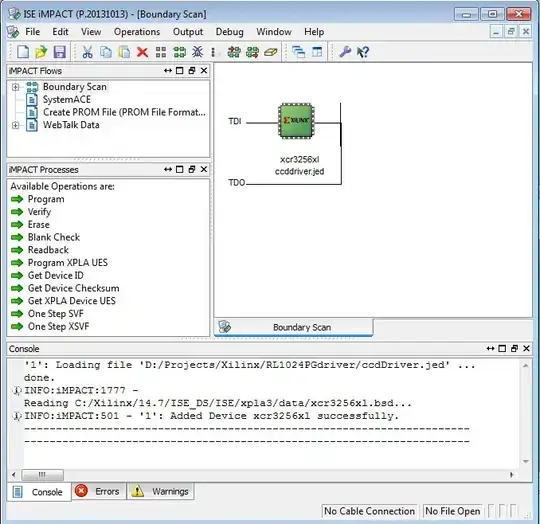Run the Blank Check operation
Viewport: 540px width, 524px height.
[x=54, y=237]
